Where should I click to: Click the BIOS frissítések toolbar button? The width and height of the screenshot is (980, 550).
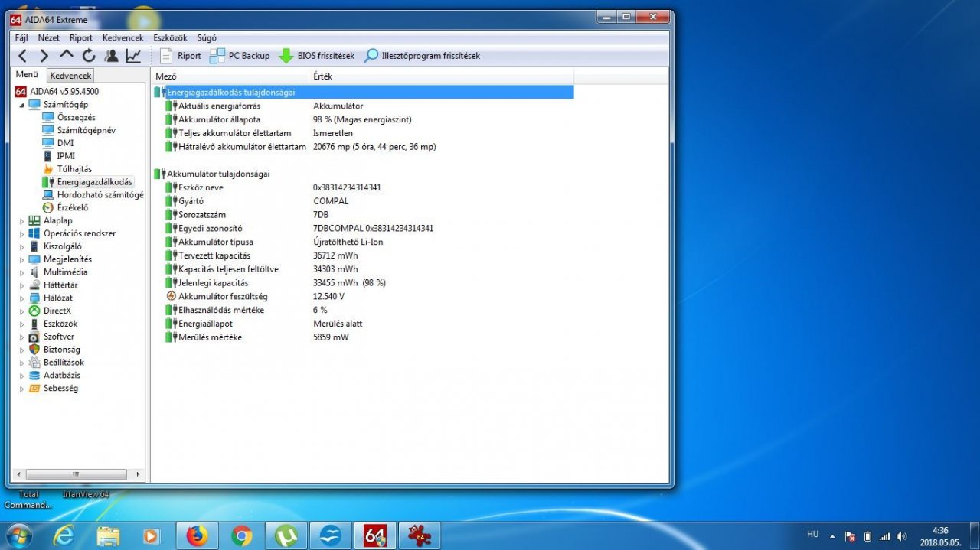[316, 56]
